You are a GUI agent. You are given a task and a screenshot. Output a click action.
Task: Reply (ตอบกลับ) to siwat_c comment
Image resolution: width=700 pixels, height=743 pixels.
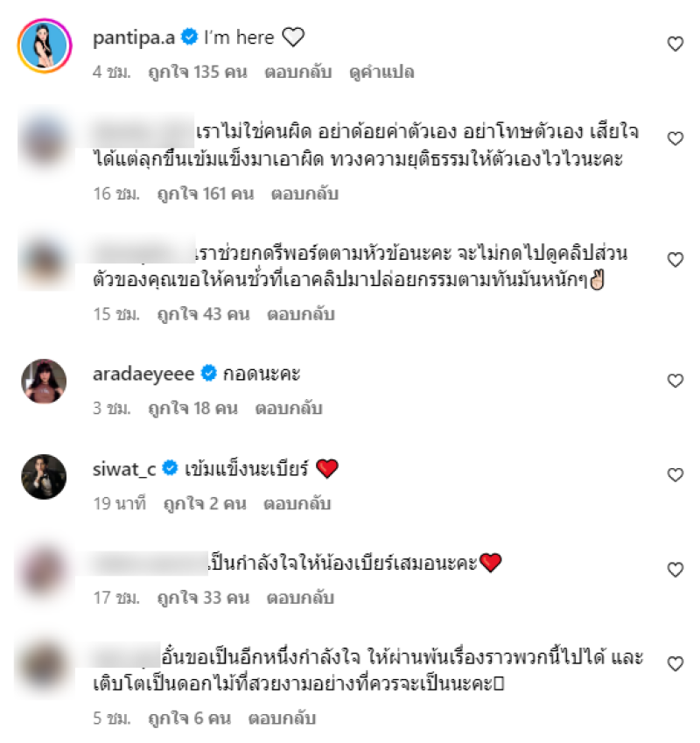tap(297, 504)
